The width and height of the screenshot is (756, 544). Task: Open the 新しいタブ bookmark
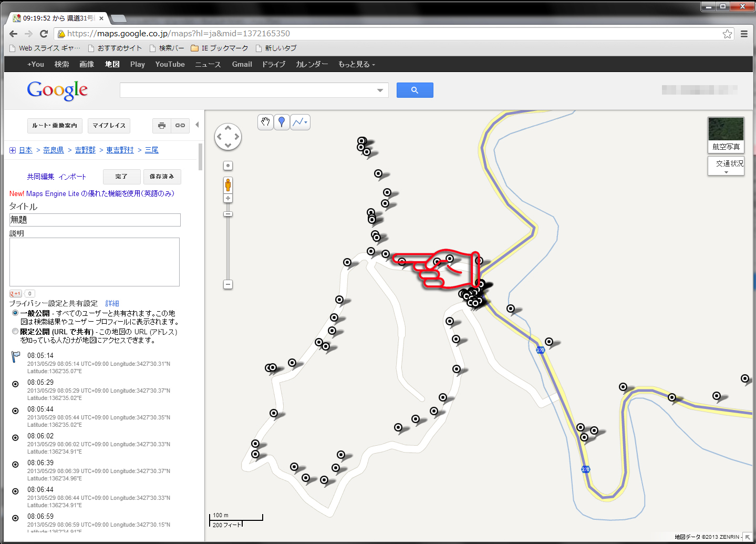click(x=276, y=48)
